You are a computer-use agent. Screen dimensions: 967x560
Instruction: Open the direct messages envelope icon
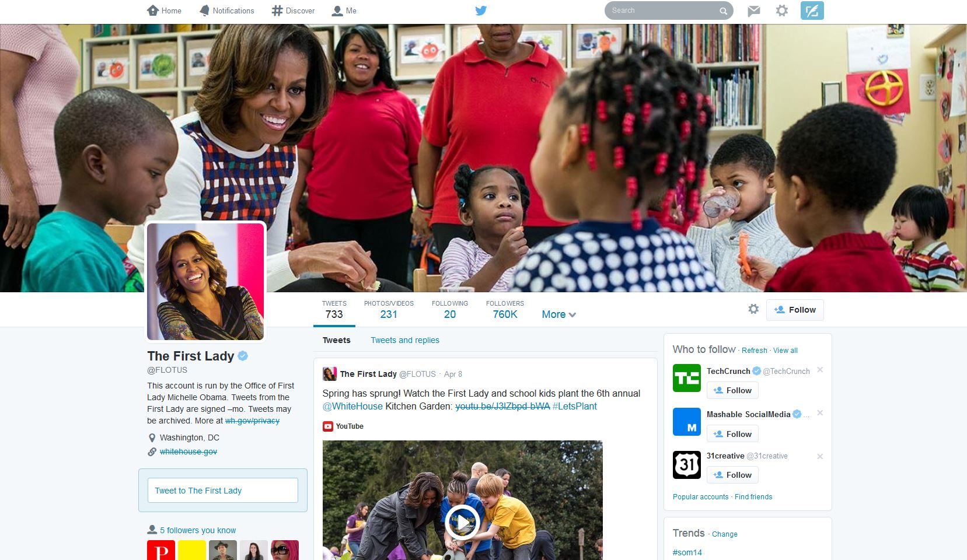tap(754, 10)
